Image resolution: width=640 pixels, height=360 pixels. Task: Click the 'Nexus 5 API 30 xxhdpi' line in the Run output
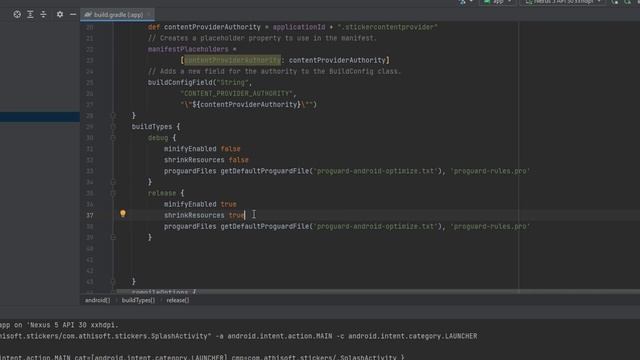point(59,325)
